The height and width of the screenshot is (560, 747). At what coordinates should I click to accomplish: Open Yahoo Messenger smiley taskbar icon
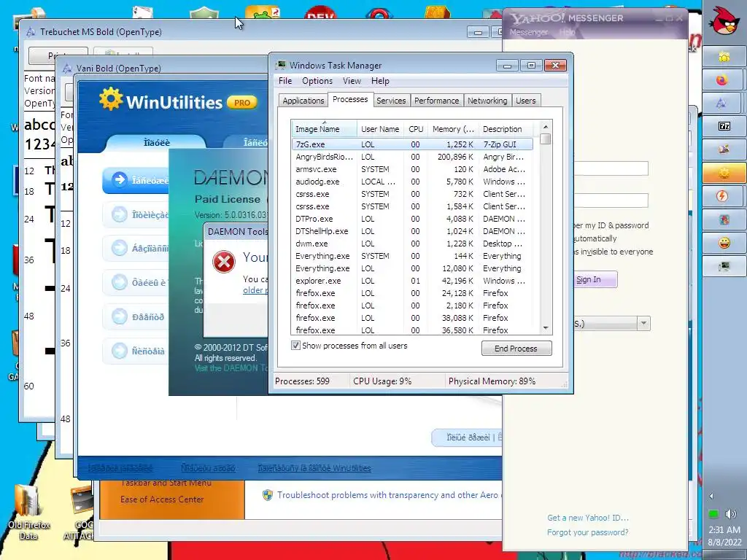click(724, 243)
